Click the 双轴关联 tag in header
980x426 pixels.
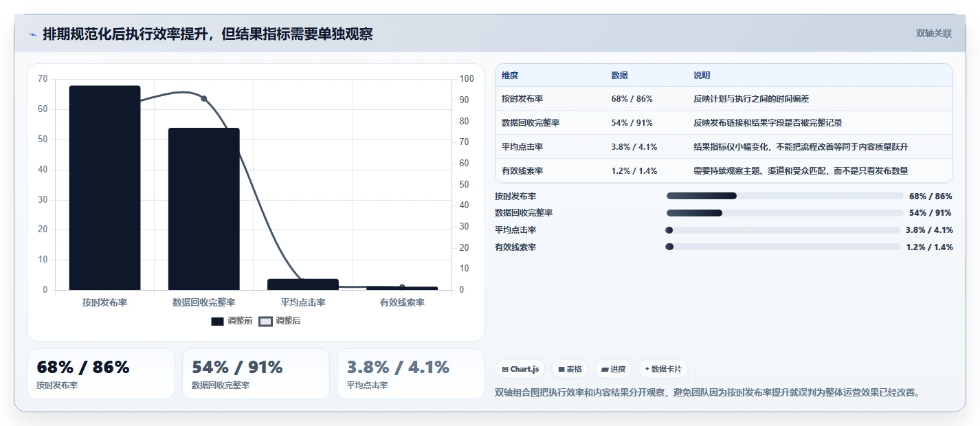(x=934, y=33)
